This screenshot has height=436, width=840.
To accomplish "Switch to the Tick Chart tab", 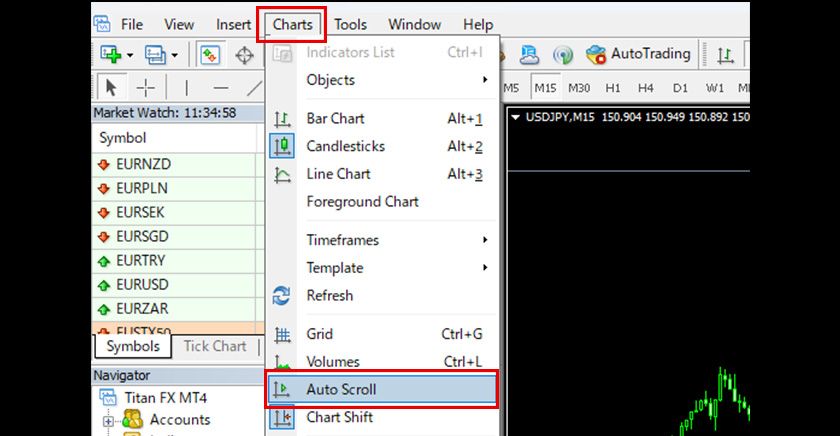I will click(x=214, y=346).
